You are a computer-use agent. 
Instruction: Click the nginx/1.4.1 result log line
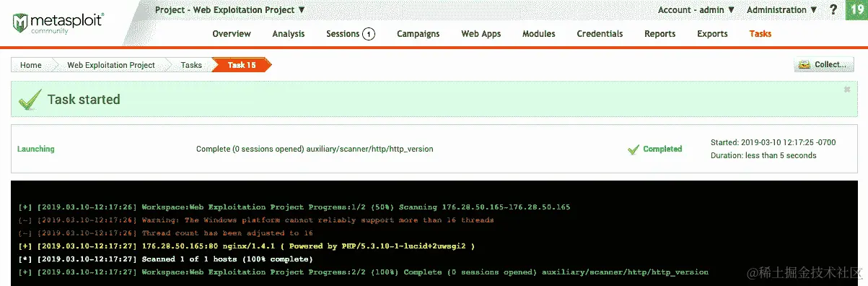247,246
